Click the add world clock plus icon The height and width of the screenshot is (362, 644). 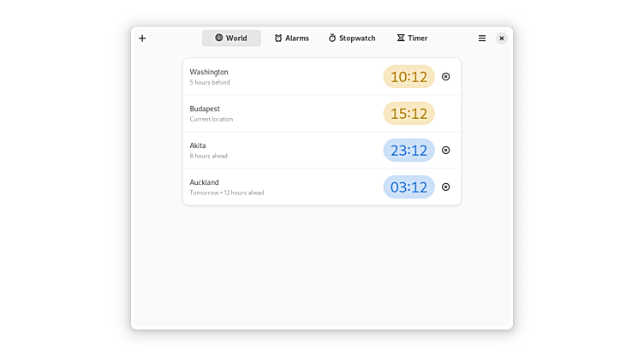[142, 39]
